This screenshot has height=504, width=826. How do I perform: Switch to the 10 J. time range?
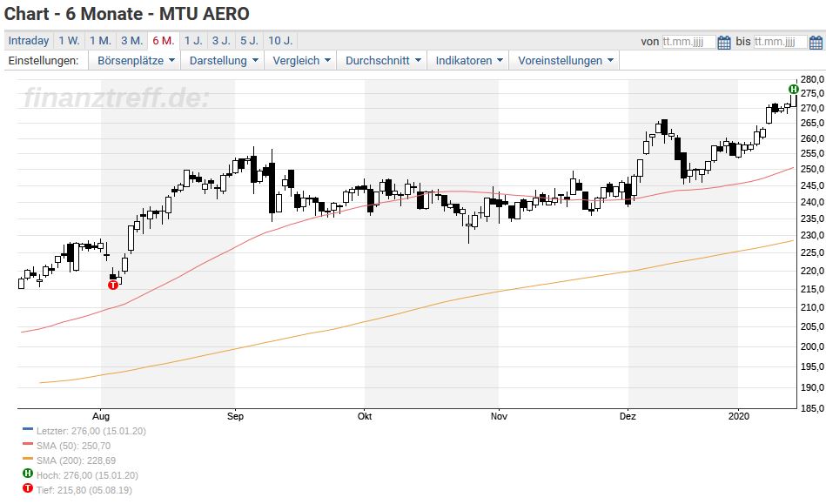pos(280,41)
